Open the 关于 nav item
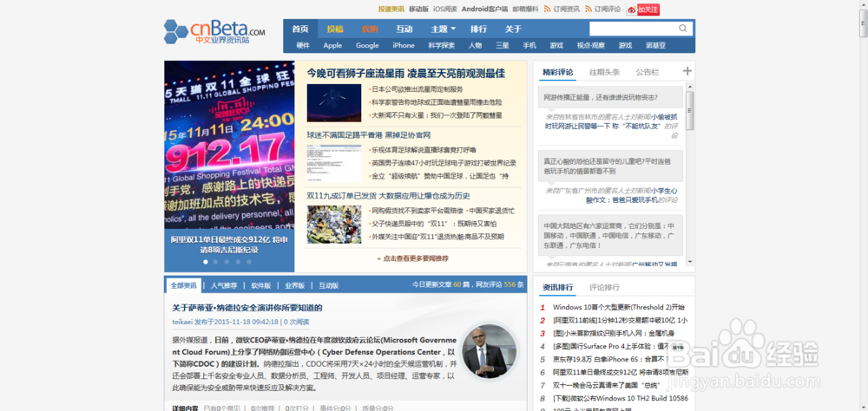This screenshot has width=868, height=411. coord(513,29)
